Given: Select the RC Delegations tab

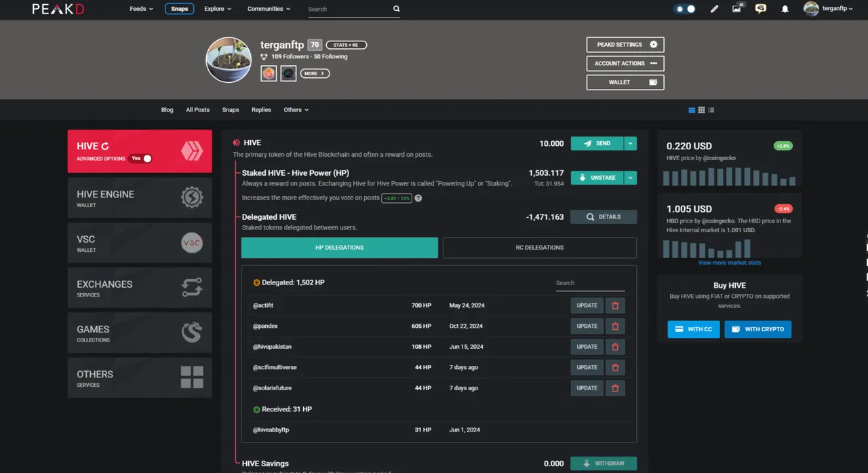Looking at the screenshot, I should (x=540, y=248).
